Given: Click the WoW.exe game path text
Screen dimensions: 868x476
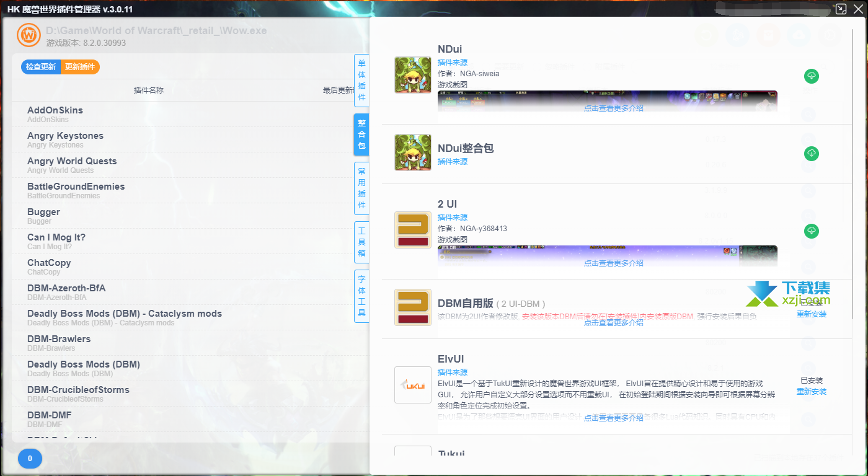Looking at the screenshot, I should (x=156, y=30).
